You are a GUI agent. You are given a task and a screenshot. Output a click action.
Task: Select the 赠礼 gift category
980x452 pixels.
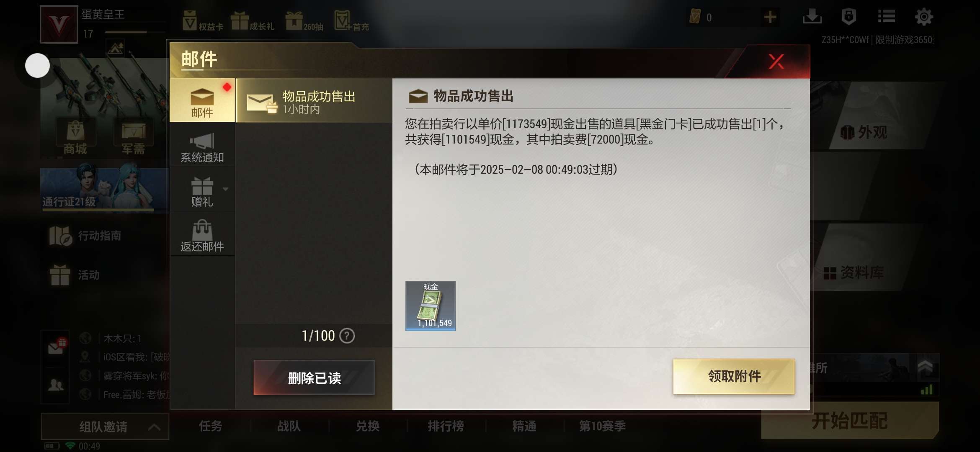202,192
